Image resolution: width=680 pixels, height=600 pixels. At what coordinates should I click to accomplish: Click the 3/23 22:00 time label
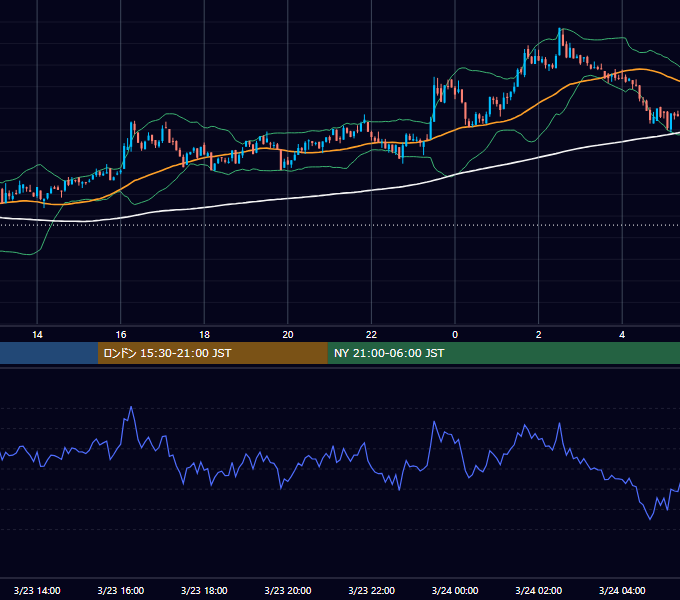(x=372, y=590)
